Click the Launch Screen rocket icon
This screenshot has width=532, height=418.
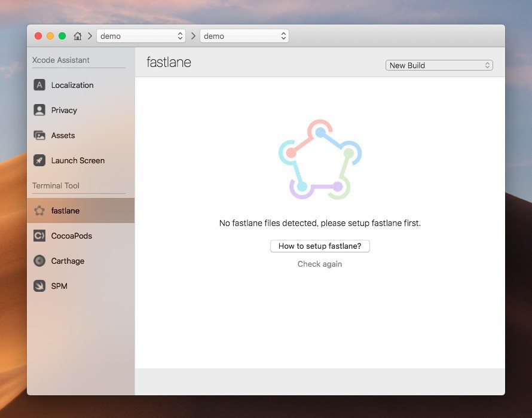click(39, 160)
